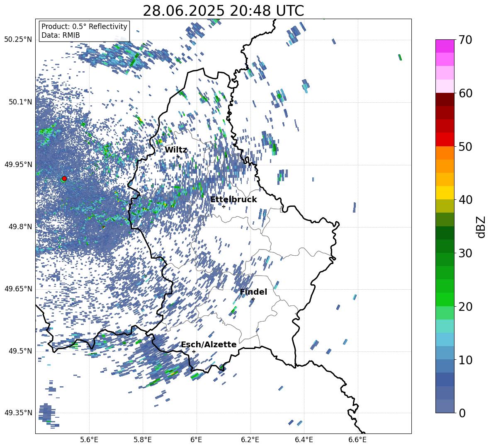
Task: Click the Wiltz location cross marker
Action: [x=178, y=156]
